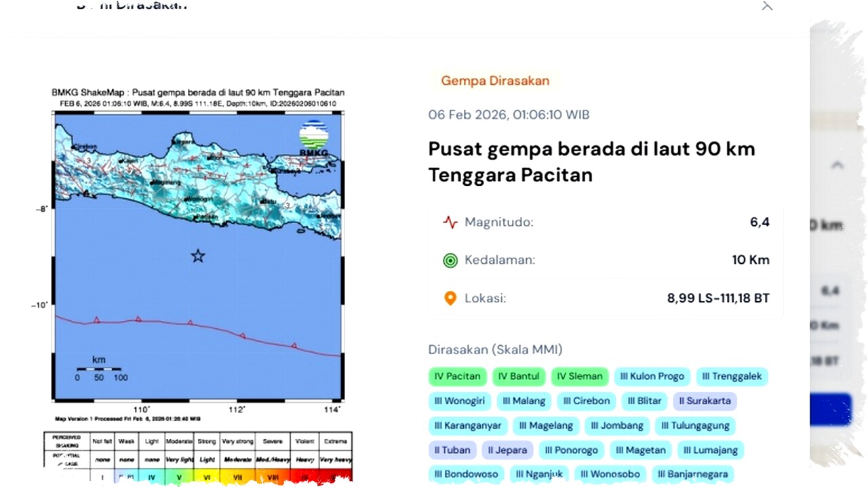Click the III Tulungagung tag

point(695,426)
